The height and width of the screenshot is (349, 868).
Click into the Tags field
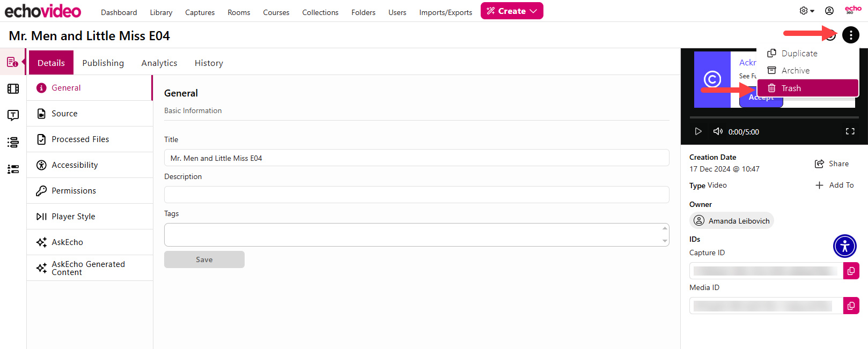click(x=416, y=235)
